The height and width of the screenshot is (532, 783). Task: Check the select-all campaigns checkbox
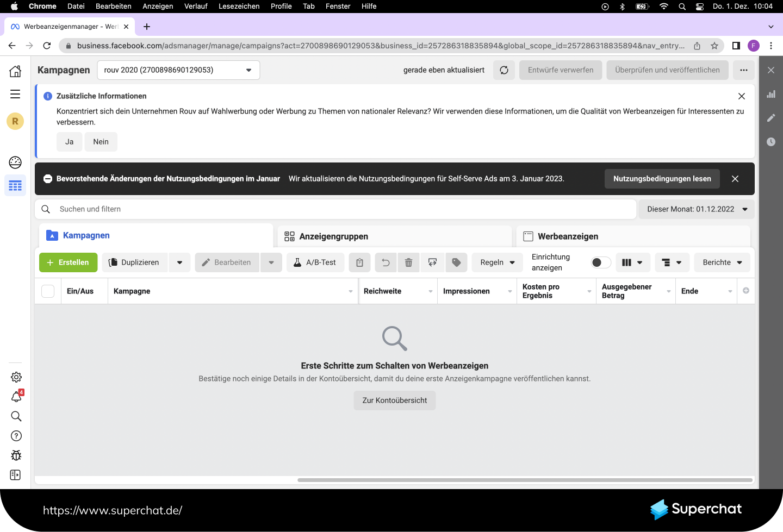click(48, 291)
